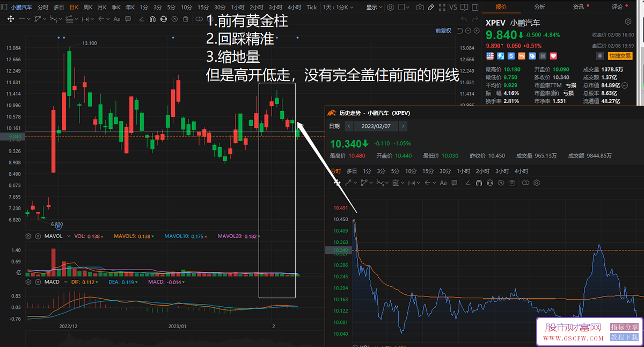Open the layout square dropdown
Image resolution: width=644 pixels, height=347 pixels.
(x=404, y=8)
